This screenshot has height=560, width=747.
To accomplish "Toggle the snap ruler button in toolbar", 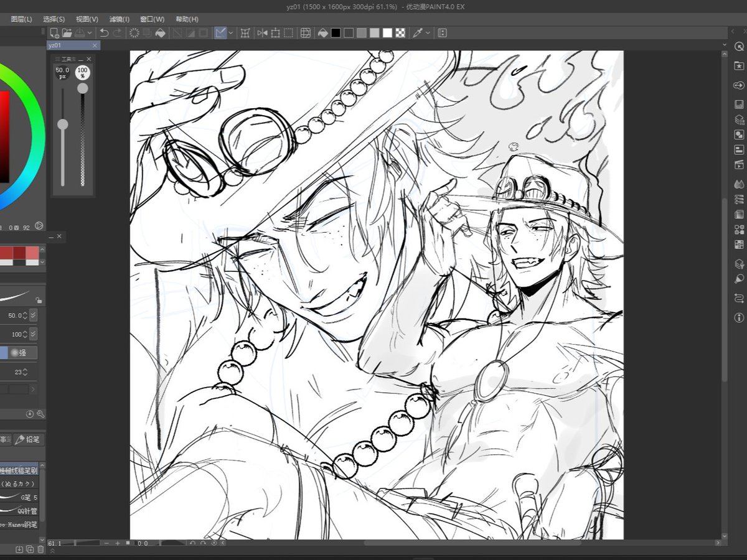I will tap(220, 32).
